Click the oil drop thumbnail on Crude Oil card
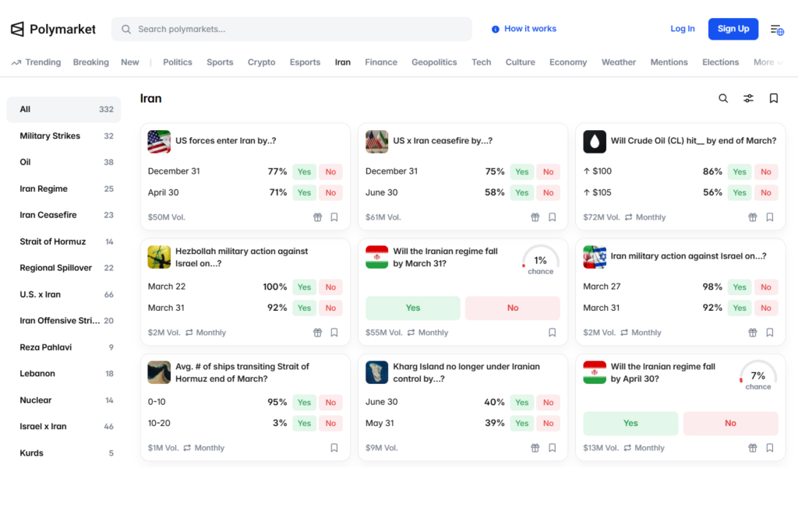Image resolution: width=798 pixels, height=532 pixels. click(595, 142)
